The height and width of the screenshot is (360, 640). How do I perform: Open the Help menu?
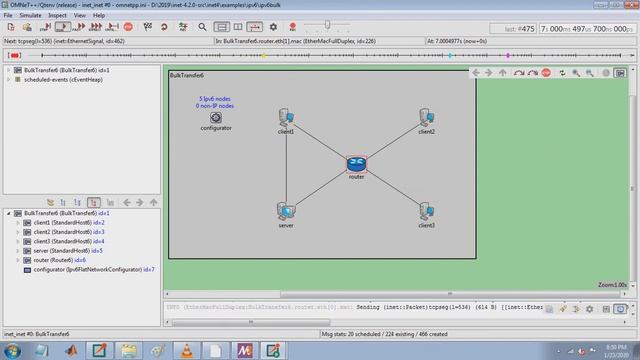click(99, 15)
